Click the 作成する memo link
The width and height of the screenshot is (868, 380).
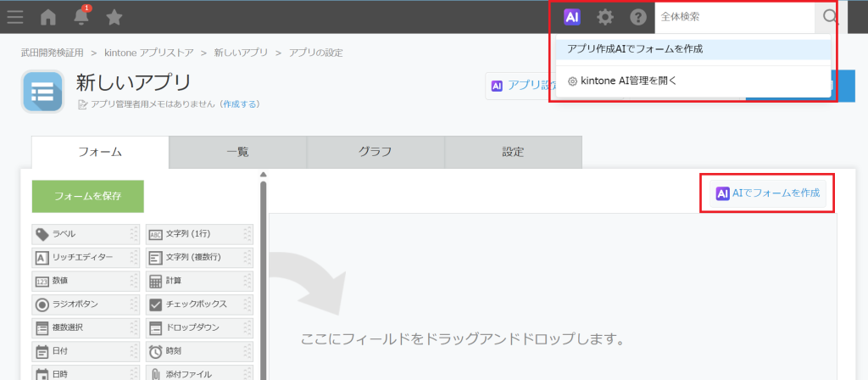[240, 103]
